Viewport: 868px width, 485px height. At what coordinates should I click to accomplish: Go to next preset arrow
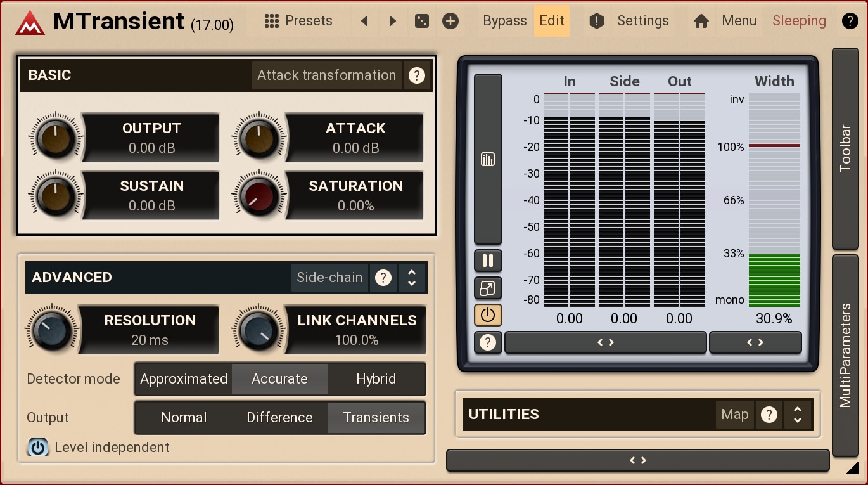(393, 21)
